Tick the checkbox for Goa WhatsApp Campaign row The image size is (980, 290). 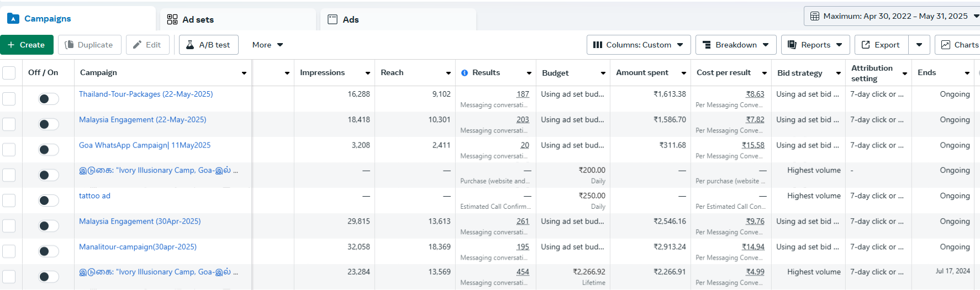(x=9, y=150)
